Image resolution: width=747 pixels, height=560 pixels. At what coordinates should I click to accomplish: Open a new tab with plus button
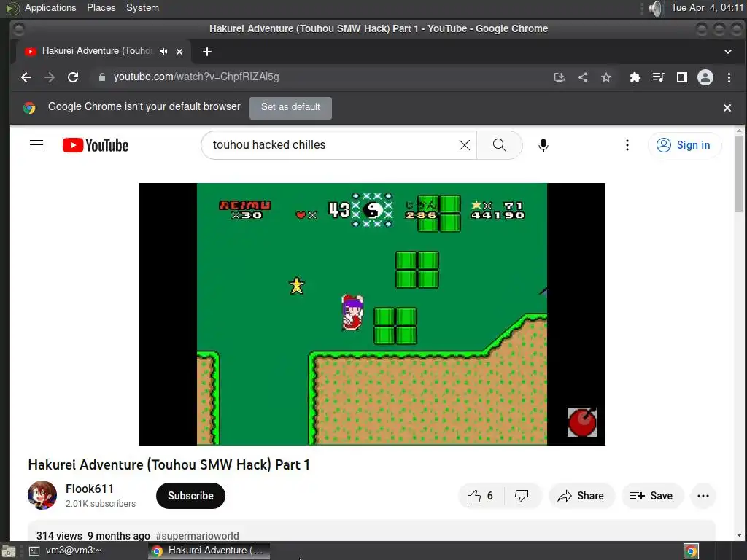pyautogui.click(x=206, y=52)
